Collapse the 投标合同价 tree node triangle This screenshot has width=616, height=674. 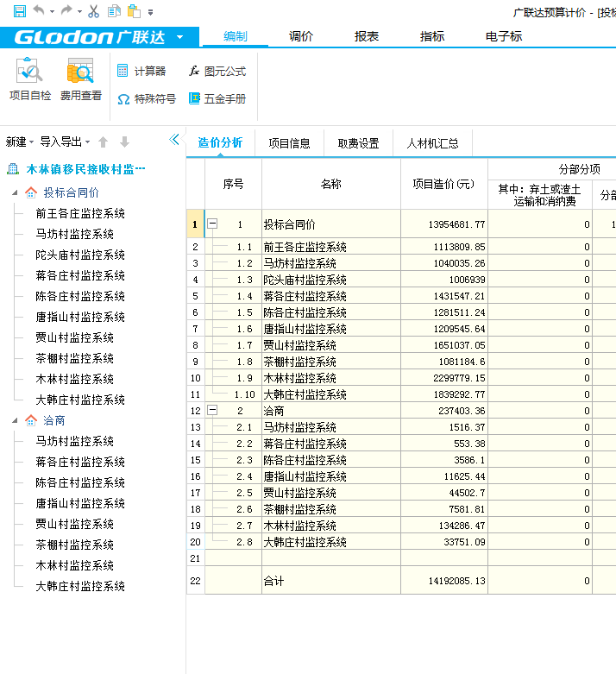click(x=15, y=192)
